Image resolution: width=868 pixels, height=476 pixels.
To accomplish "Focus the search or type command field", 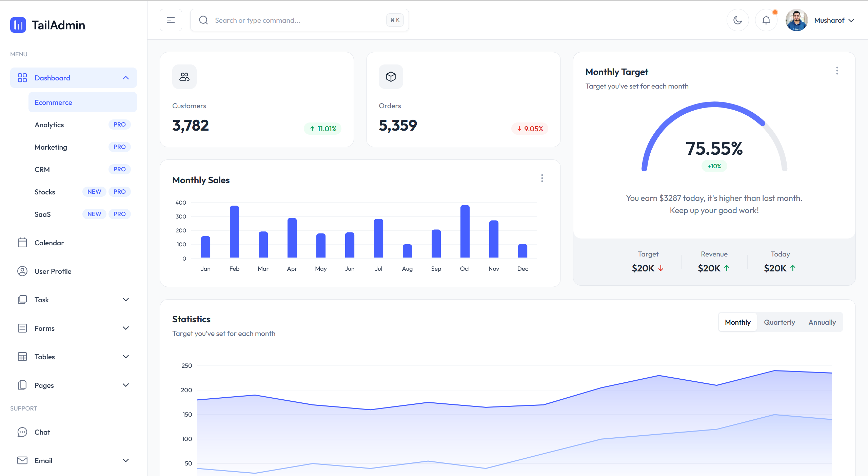I will pos(300,20).
